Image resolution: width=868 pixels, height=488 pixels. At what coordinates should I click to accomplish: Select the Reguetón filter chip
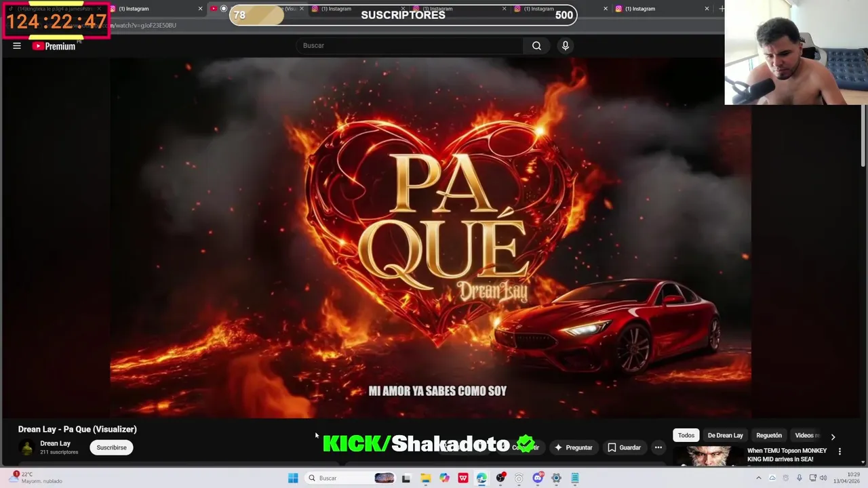click(x=769, y=435)
